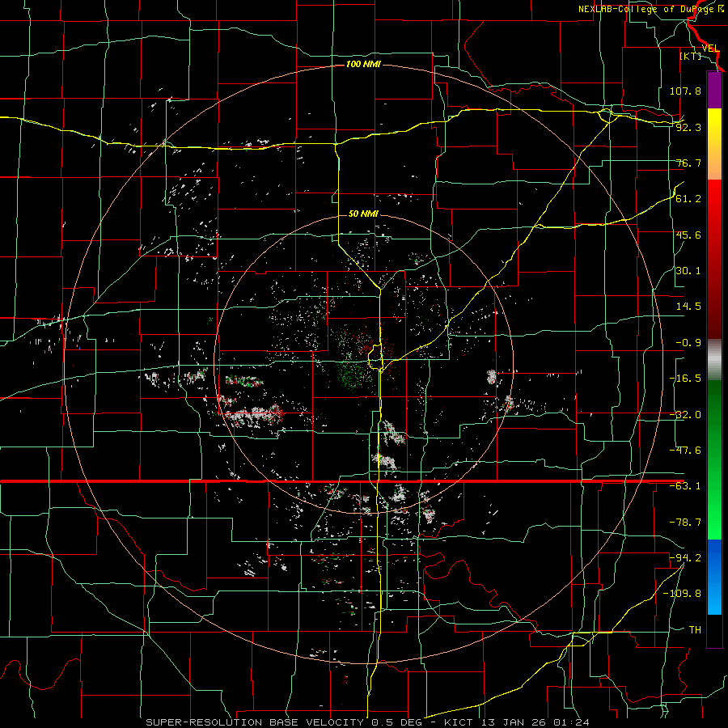728x728 pixels.
Task: Select the -16.5 scale value
Action: pyautogui.click(x=685, y=379)
